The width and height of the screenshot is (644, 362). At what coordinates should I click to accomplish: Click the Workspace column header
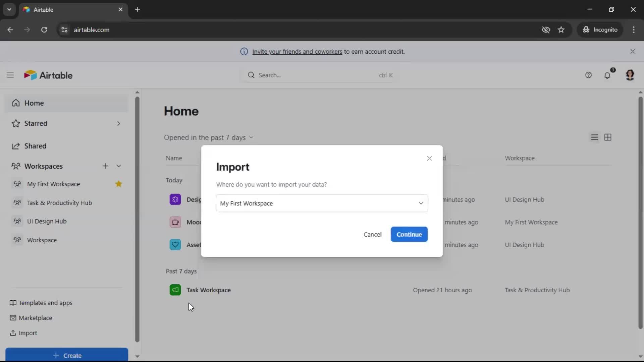coord(520,158)
